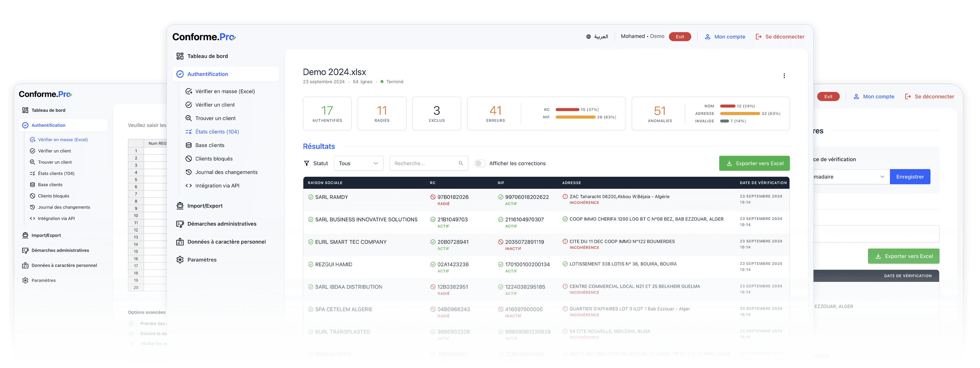This screenshot has width=980, height=368.
Task: Click the 11 Radiés stat card
Action: pos(382,114)
